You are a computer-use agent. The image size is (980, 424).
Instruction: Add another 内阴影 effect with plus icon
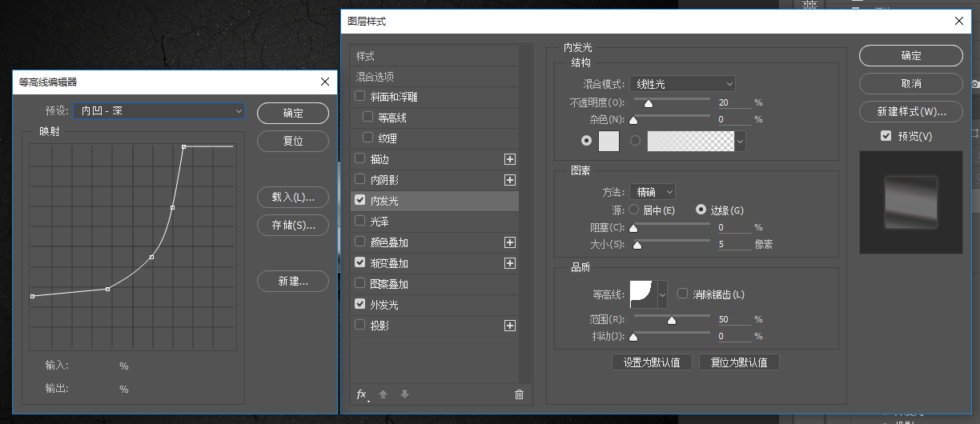[509, 180]
